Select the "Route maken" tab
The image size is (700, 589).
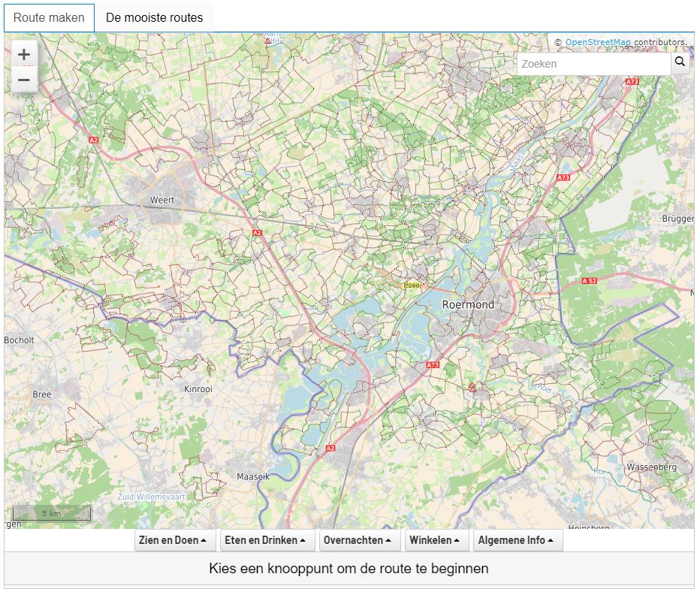(x=48, y=15)
